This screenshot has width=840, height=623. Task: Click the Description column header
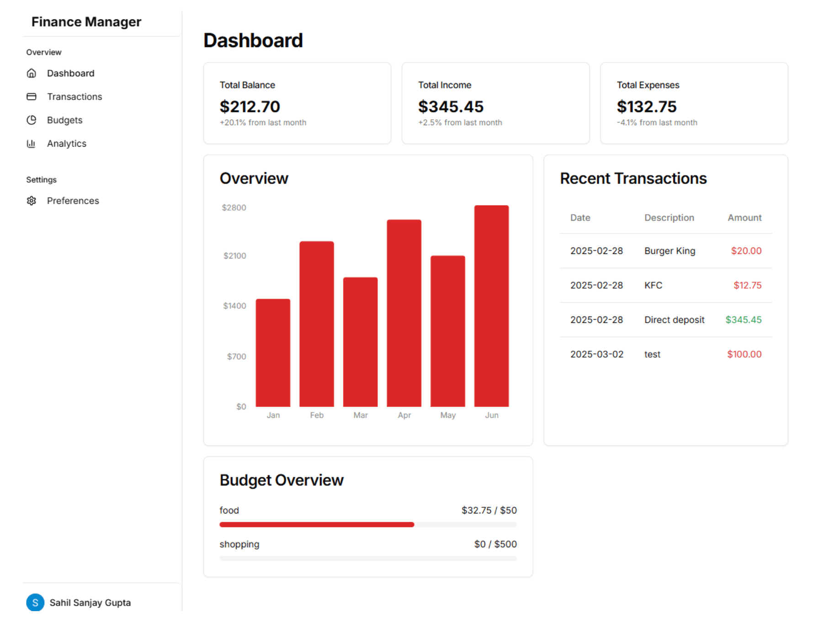coord(669,217)
